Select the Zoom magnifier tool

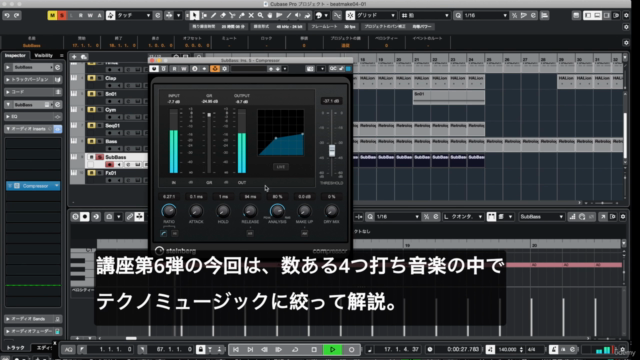(260, 16)
